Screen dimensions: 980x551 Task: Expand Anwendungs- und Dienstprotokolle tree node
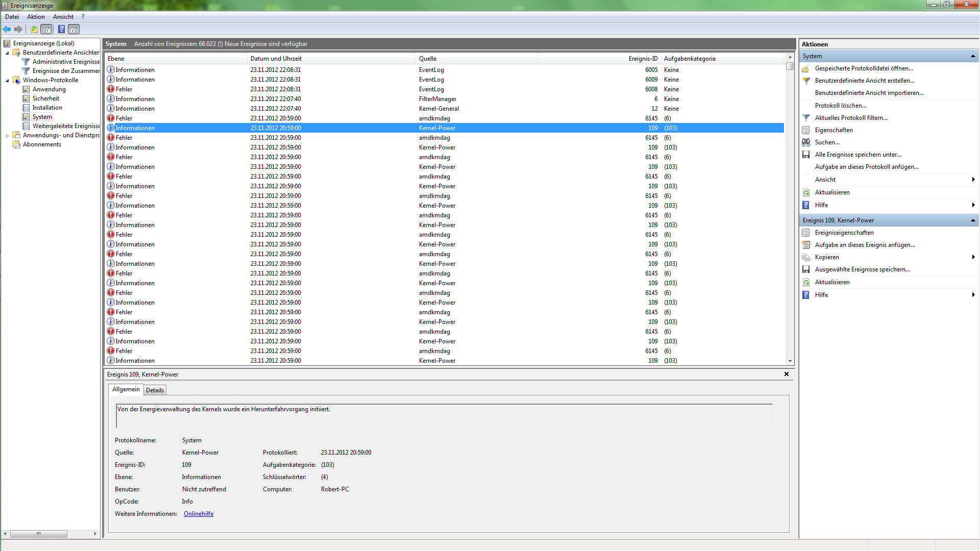7,135
